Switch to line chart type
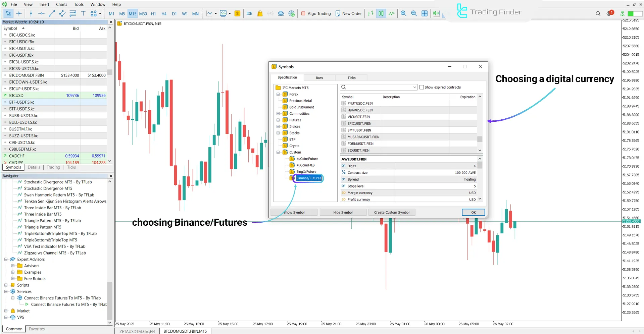The width and height of the screenshot is (644, 334). pos(392,13)
